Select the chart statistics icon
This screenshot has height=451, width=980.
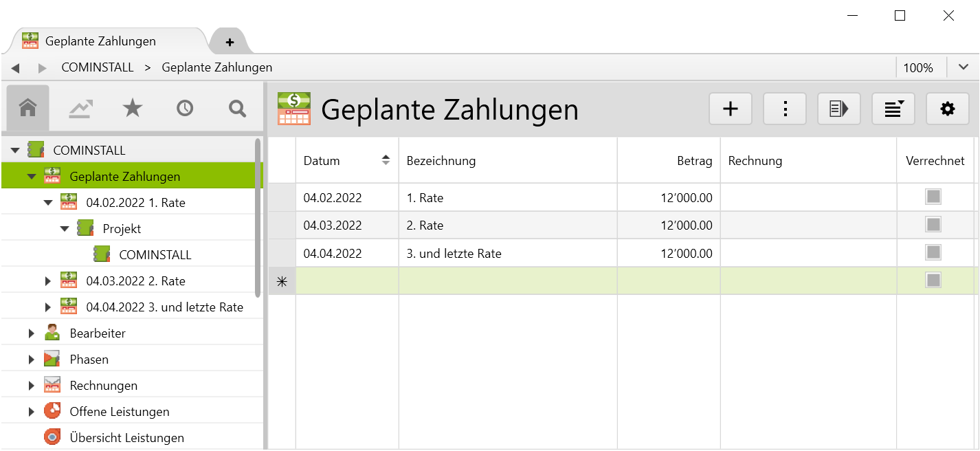(x=80, y=108)
